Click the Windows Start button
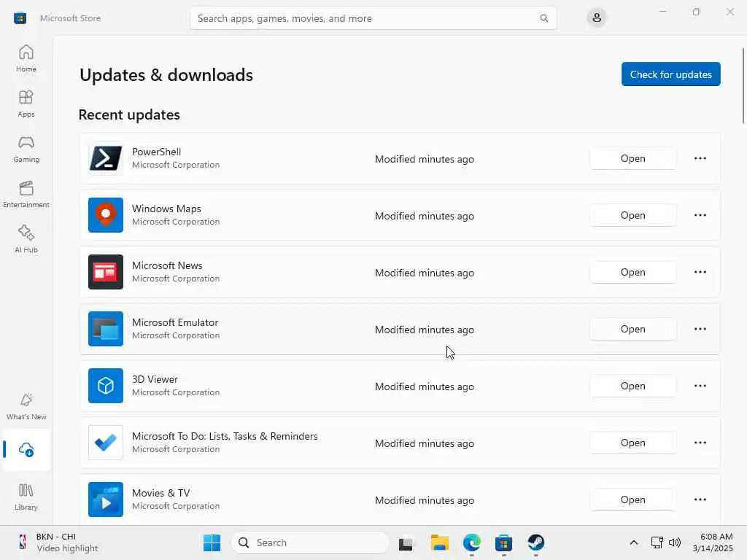Screen dimensions: 747x560 pos(212,542)
